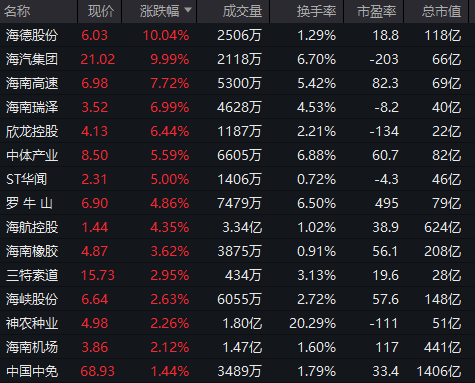Click the 总市值 column header
The width and height of the screenshot is (475, 383).
coord(441,11)
